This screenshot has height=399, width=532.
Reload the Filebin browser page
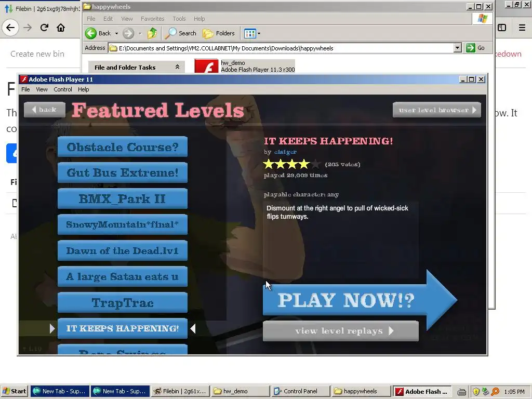click(x=44, y=28)
